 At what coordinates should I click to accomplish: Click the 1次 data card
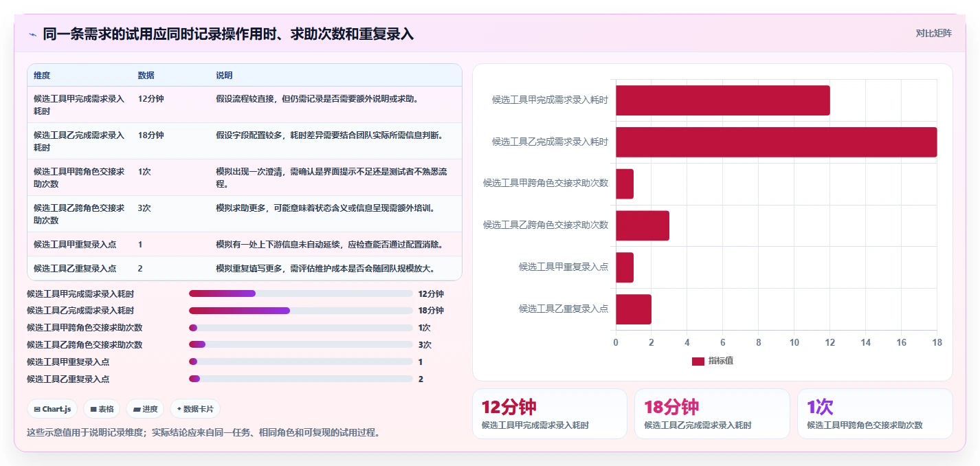coord(875,414)
